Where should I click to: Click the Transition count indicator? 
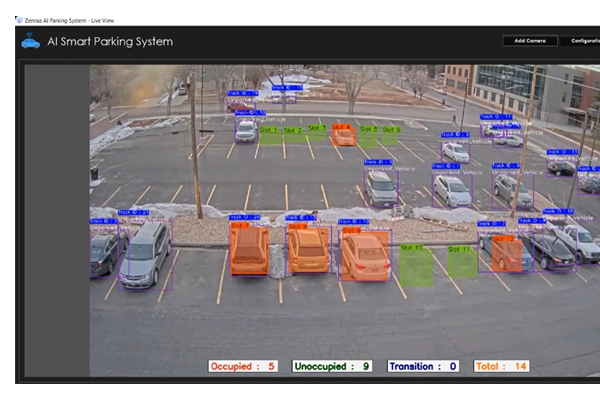pyautogui.click(x=423, y=366)
